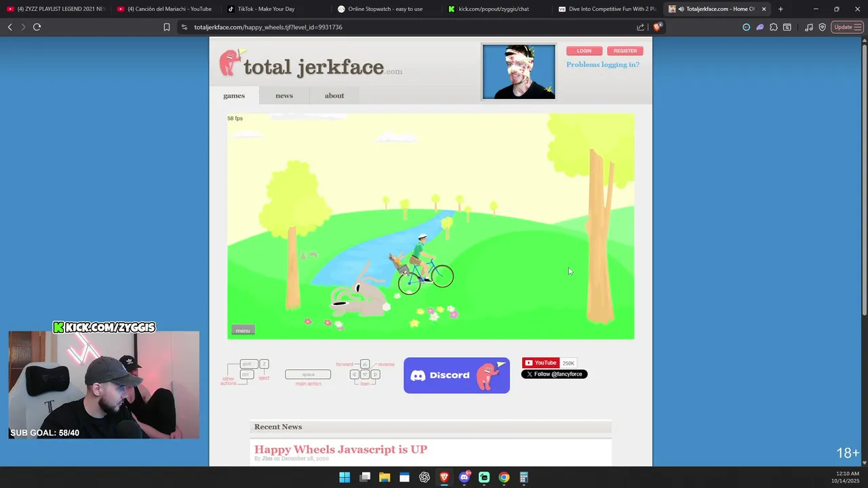The image size is (868, 488).
Task: Click the LOGIN button
Action: pos(584,51)
